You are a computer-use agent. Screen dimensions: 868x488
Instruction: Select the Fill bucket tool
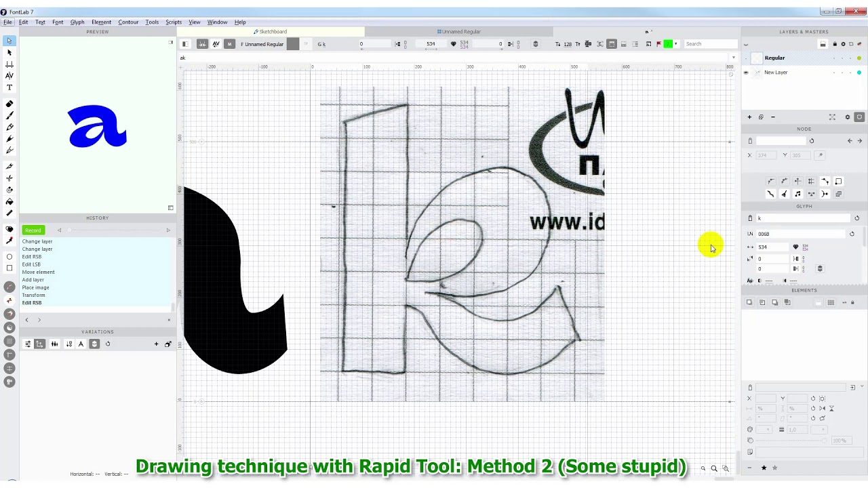9,201
